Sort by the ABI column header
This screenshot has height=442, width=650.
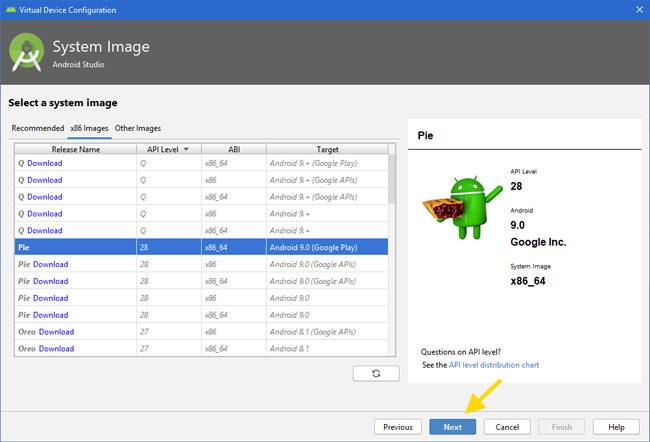coord(234,149)
